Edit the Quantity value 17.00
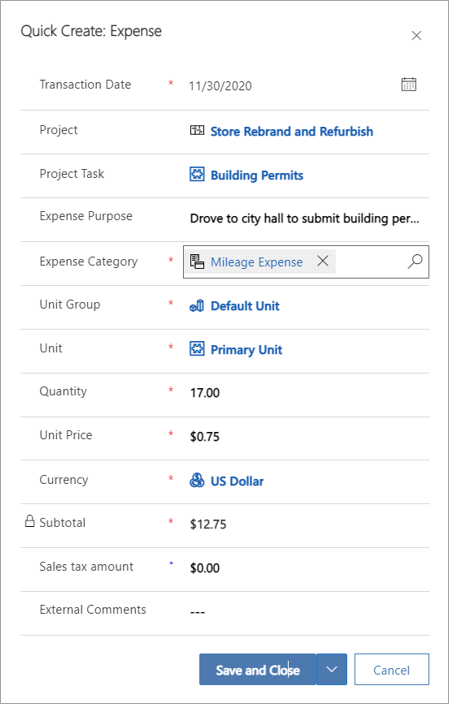The height and width of the screenshot is (704, 449). click(x=205, y=393)
